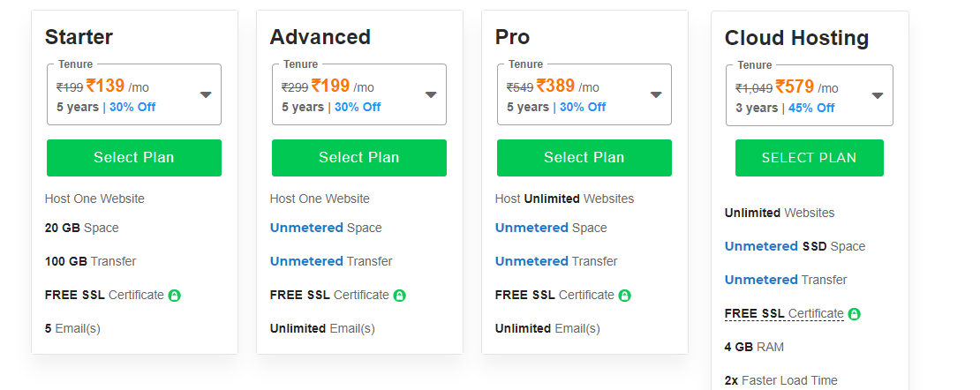Click the underlined FREE SSL Certificate link
This screenshot has width=980, height=390.
pos(784,313)
